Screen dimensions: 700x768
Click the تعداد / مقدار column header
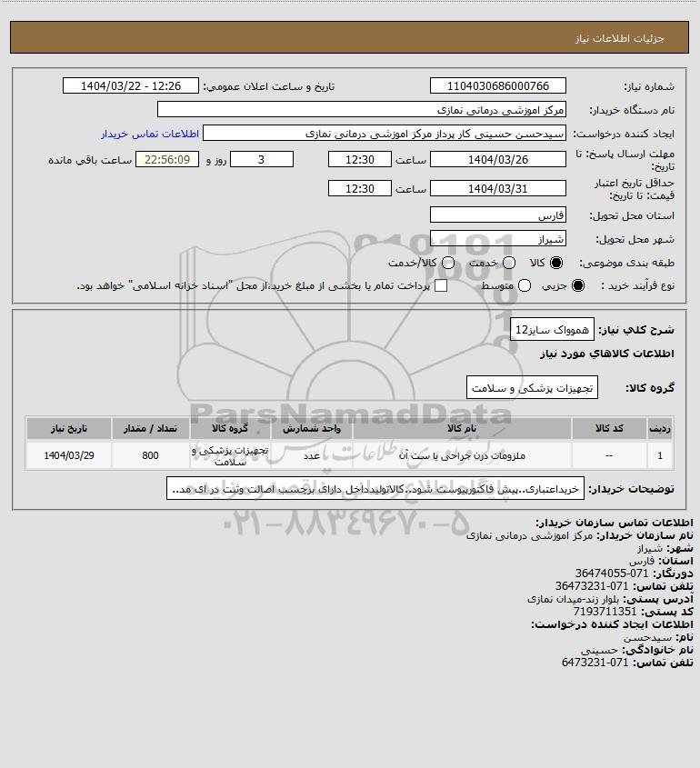tap(150, 429)
